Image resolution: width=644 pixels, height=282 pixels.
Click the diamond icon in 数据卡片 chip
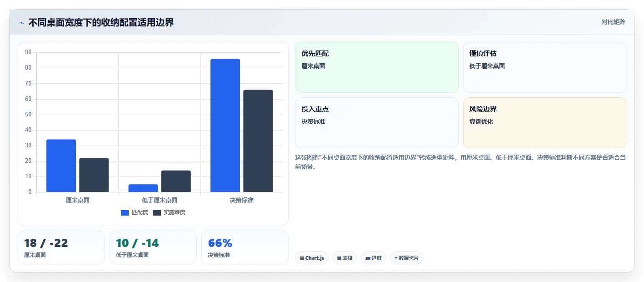pyautogui.click(x=396, y=258)
